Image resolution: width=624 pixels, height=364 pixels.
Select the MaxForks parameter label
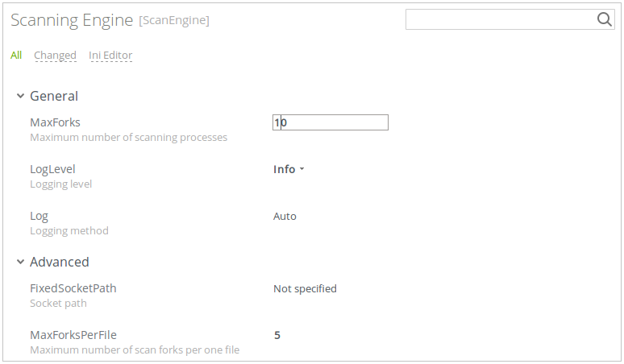coord(55,122)
